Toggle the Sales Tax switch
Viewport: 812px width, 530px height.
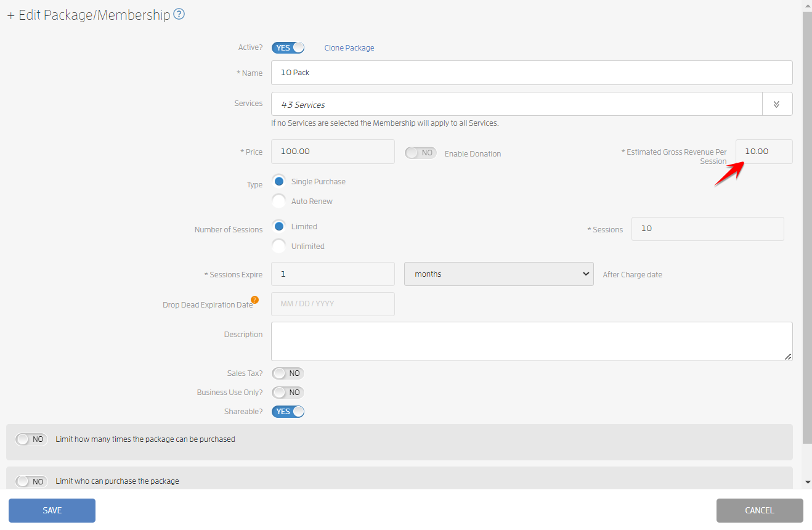coord(288,373)
